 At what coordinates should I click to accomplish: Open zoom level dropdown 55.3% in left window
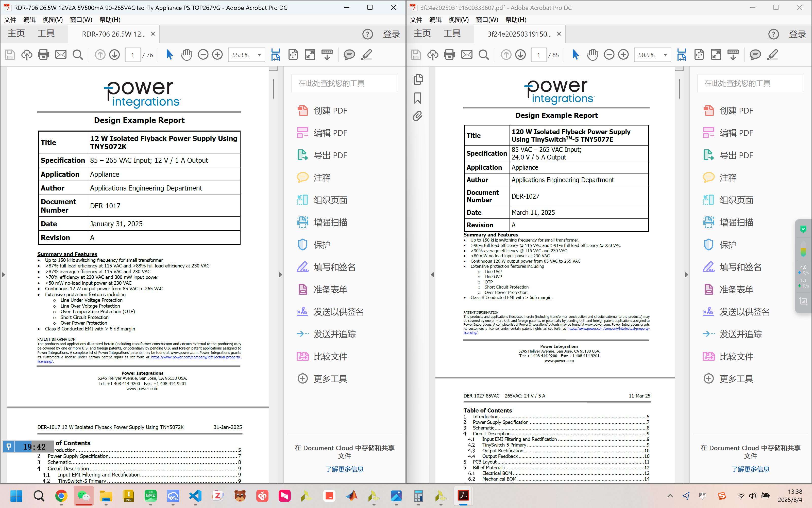(259, 55)
